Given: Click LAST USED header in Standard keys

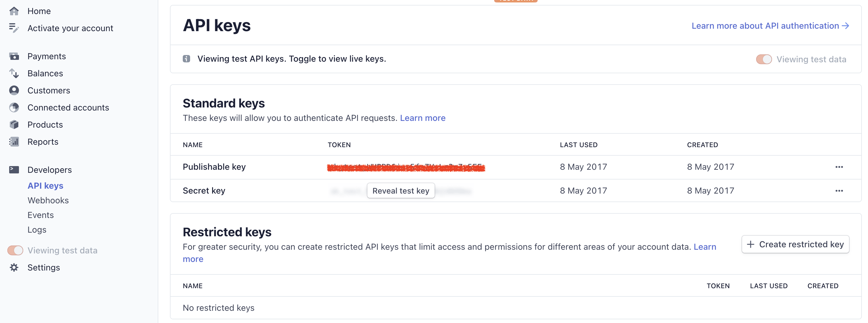Looking at the screenshot, I should coord(579,145).
